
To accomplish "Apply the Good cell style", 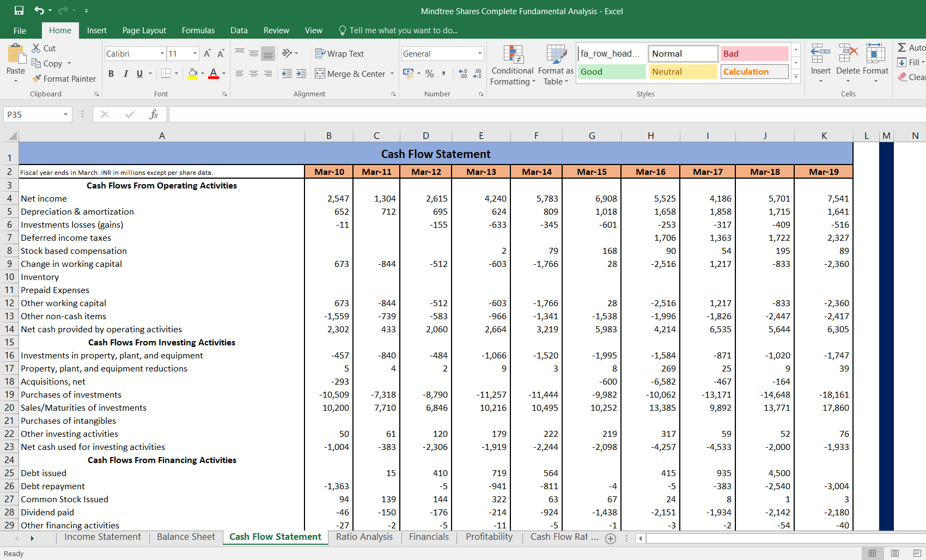I will pos(612,71).
